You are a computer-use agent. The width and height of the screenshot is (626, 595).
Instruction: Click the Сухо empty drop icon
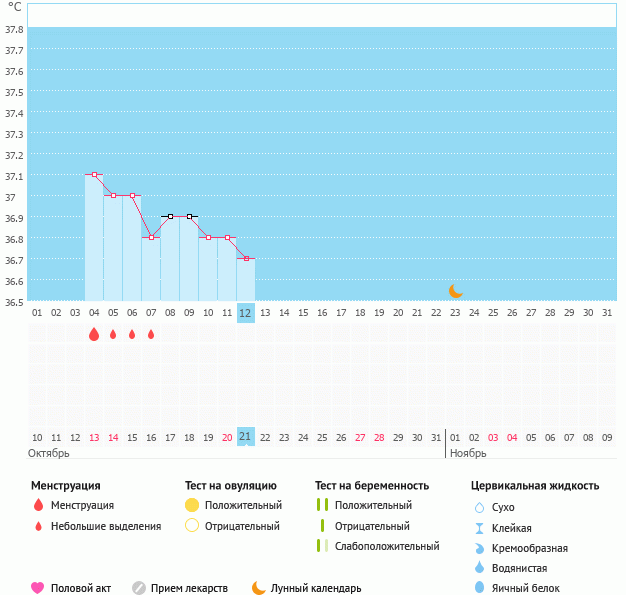tap(479, 508)
